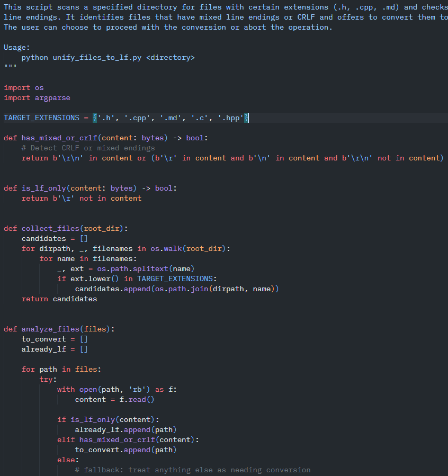This screenshot has height=476, width=448.
Task: Click the closing triple-quote of the docstring
Action: click(10, 67)
